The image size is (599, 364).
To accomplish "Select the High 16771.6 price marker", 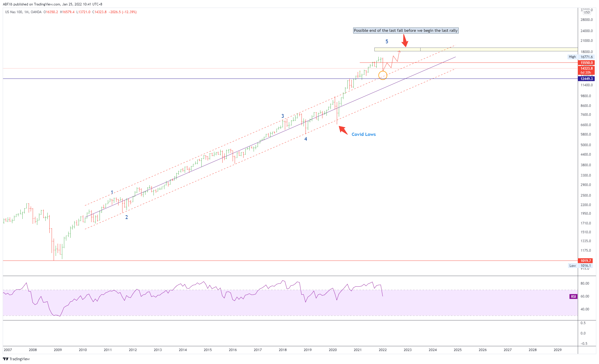I will click(x=580, y=57).
